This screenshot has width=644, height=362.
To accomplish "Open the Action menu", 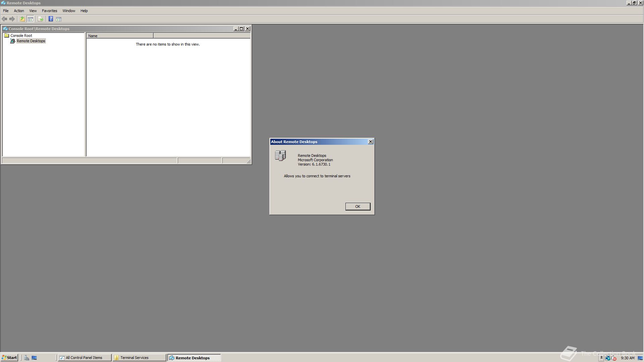I will click(x=19, y=11).
